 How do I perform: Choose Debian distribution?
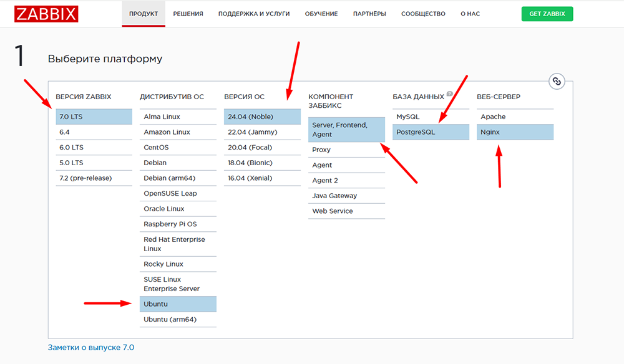click(x=178, y=163)
